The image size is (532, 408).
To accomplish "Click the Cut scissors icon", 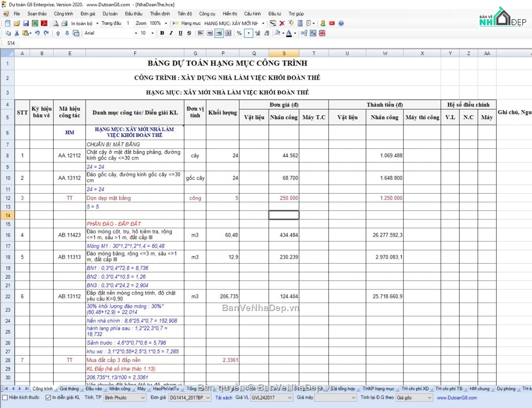I will (16, 33).
